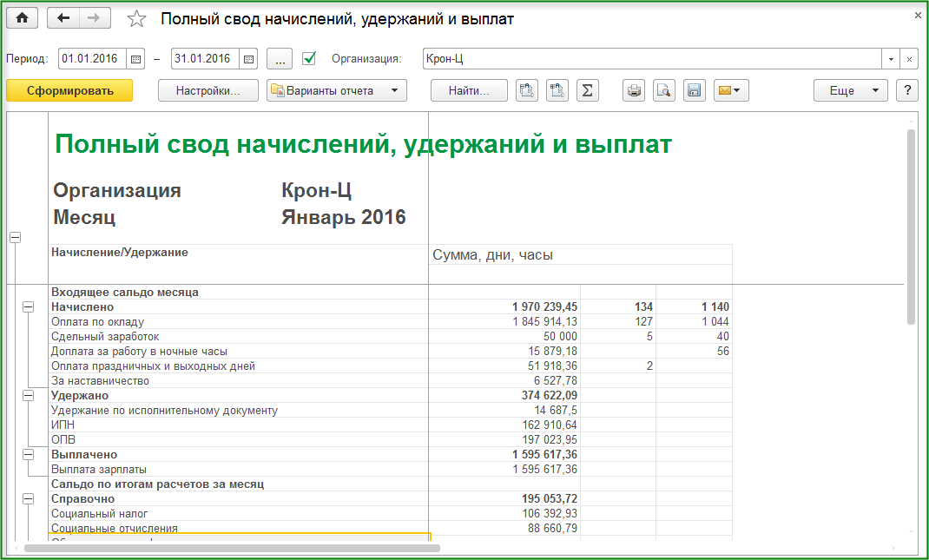Click the send by email envelope icon

(x=730, y=90)
